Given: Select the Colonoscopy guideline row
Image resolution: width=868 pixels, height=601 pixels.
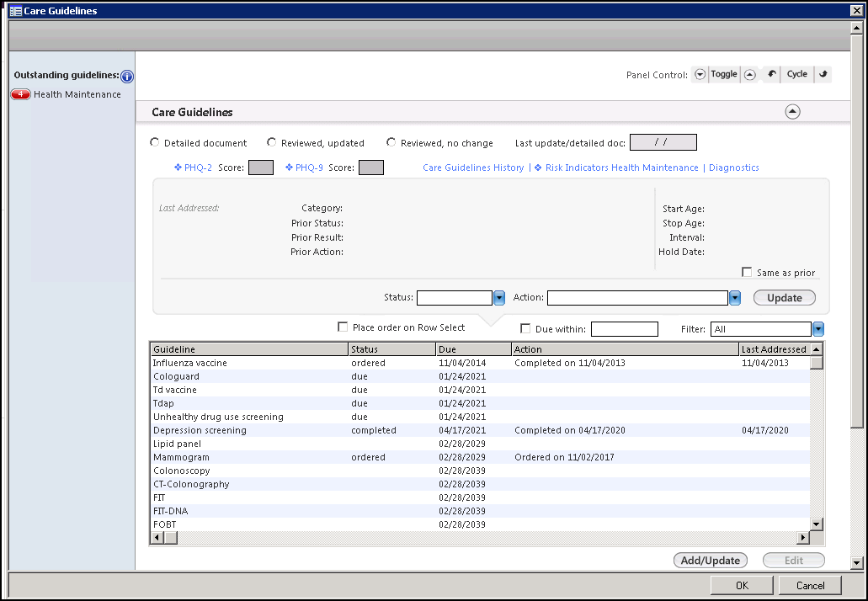Looking at the screenshot, I should pos(481,471).
